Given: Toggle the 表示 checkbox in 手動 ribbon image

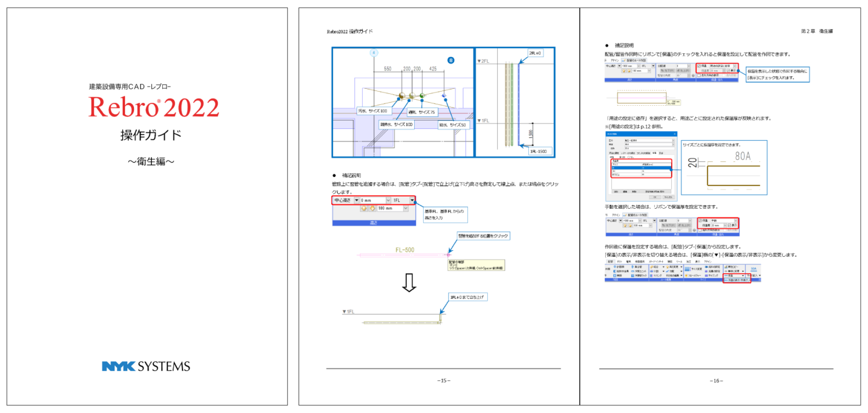Looking at the screenshot, I should (x=730, y=225).
